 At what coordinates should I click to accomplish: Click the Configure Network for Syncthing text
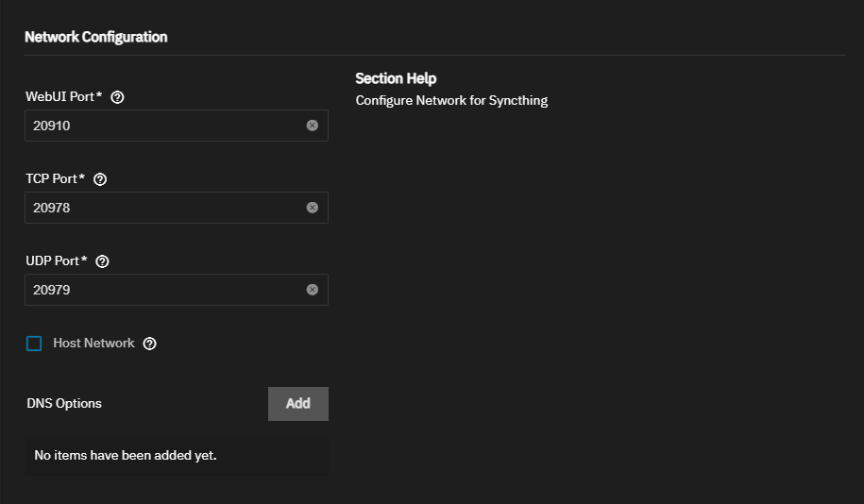coord(451,101)
